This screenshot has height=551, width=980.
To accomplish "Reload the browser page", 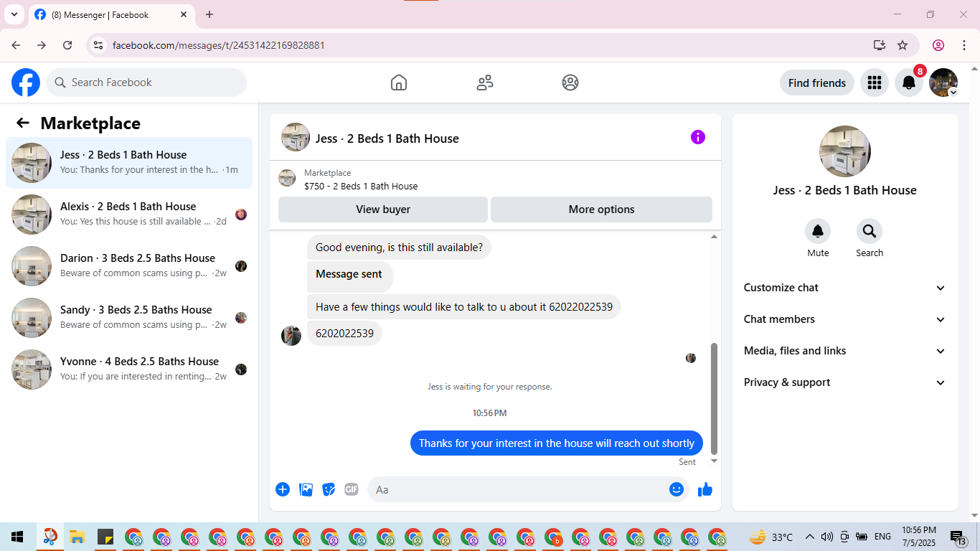I will click(67, 45).
